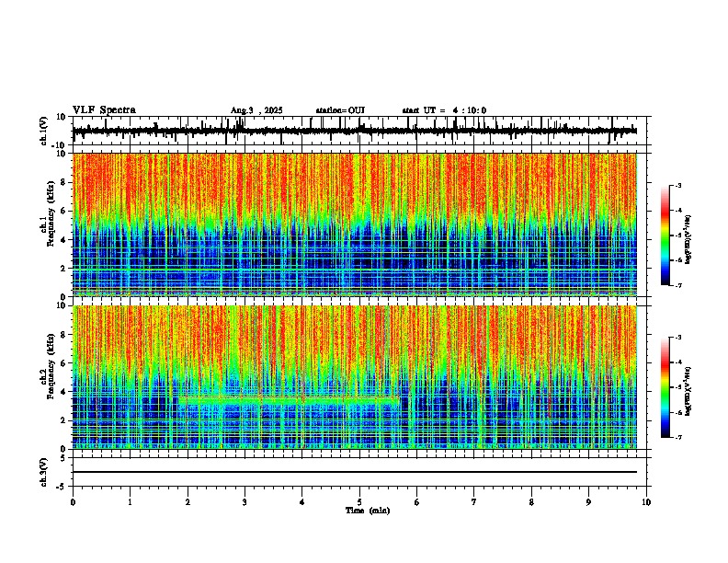Click the "4" kHz tick on ch.2 spectrogram
This screenshot has width=728, height=563.
point(64,392)
